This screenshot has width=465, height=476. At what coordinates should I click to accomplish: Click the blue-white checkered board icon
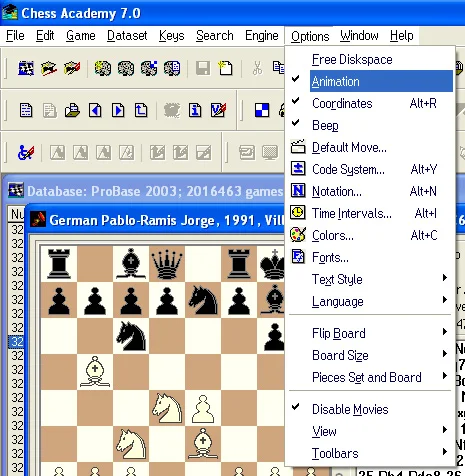[262, 110]
